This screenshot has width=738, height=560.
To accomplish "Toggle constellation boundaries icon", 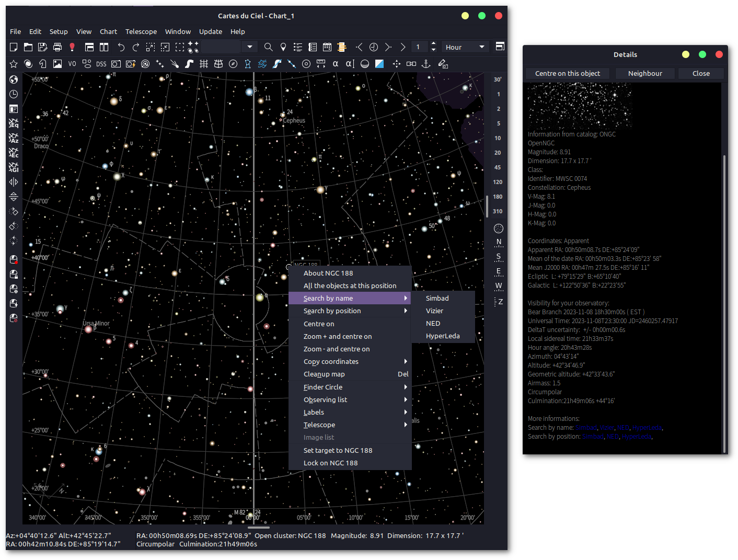I will (262, 64).
